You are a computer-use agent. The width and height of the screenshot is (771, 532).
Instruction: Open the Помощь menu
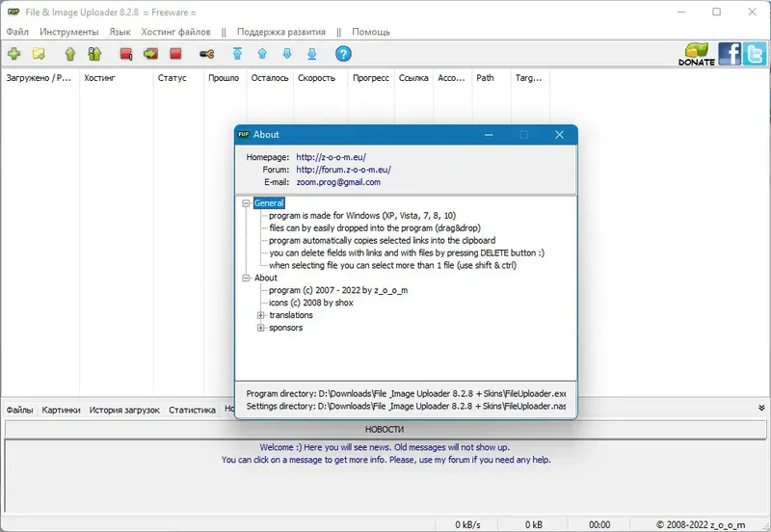point(371,32)
